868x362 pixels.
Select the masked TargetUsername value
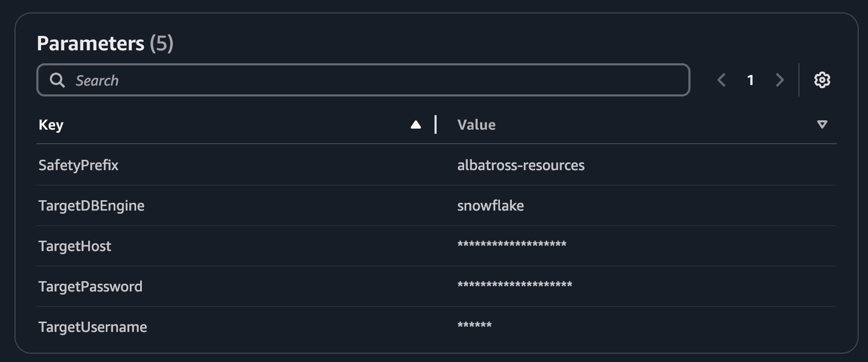click(474, 325)
